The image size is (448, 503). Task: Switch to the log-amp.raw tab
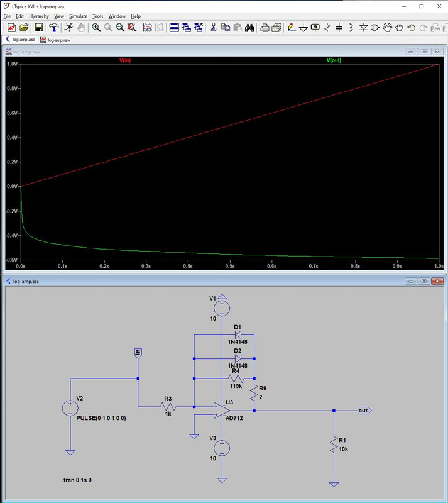click(55, 40)
